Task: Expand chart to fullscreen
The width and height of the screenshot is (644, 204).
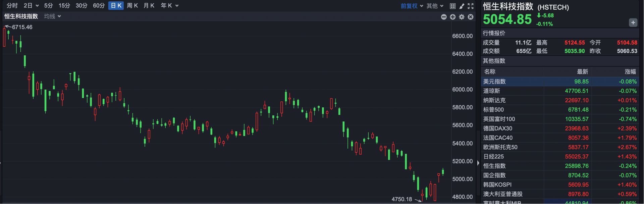Action: [x=471, y=6]
